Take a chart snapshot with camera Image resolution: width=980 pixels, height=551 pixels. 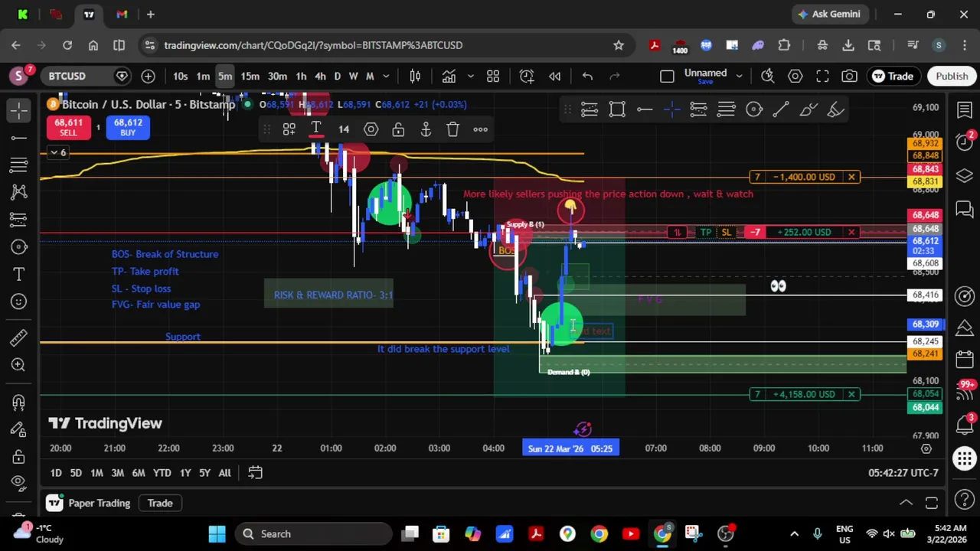click(x=849, y=76)
